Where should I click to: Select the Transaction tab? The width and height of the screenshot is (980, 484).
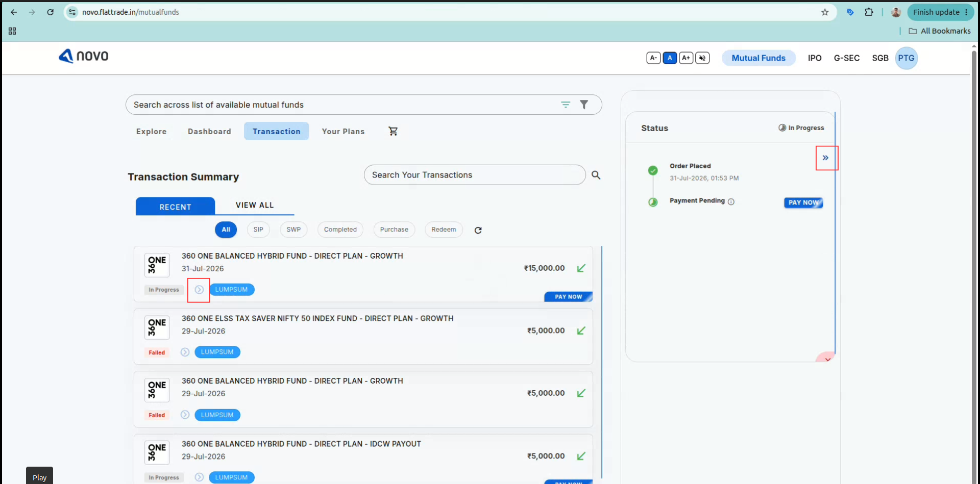click(x=277, y=132)
